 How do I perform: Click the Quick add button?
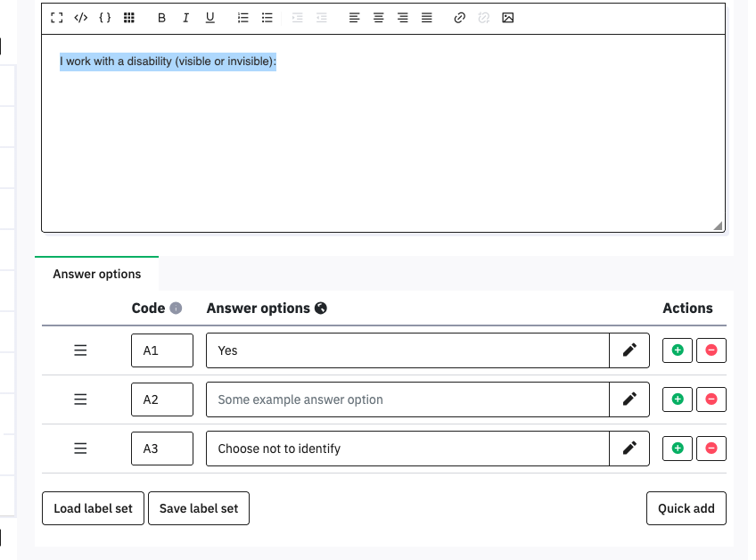686,508
